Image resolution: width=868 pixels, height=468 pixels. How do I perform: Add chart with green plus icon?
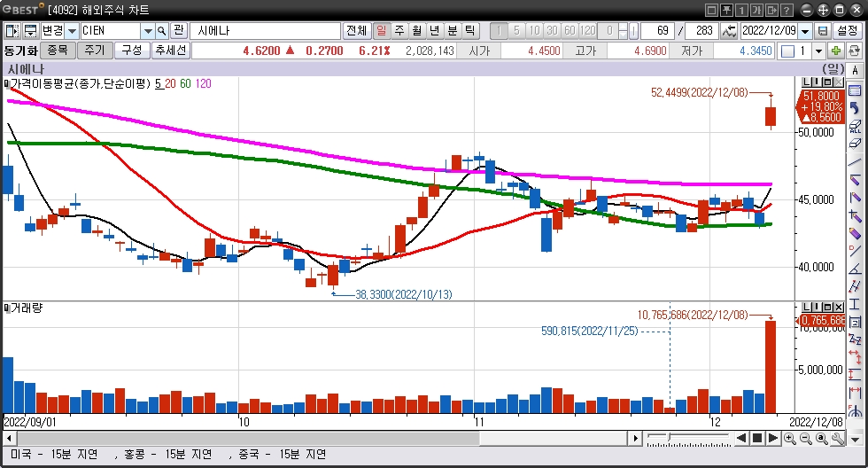coord(836,51)
